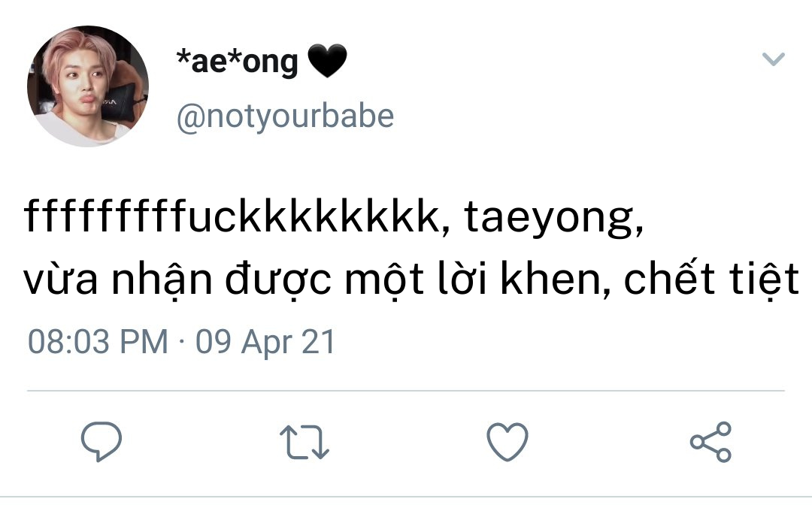Click the 09 Apr 21 date
Image resolution: width=812 pixels, height=511 pixels.
[x=265, y=342]
